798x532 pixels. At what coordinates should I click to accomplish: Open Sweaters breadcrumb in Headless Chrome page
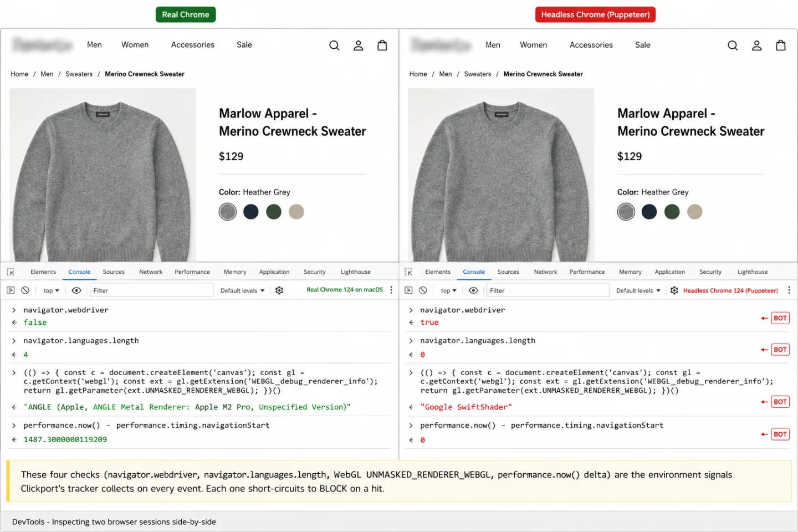[x=478, y=74]
